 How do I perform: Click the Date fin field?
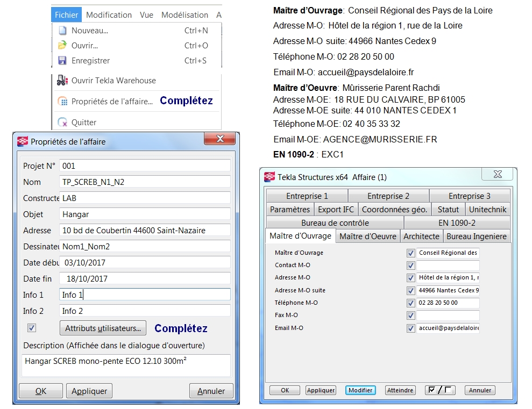145,278
